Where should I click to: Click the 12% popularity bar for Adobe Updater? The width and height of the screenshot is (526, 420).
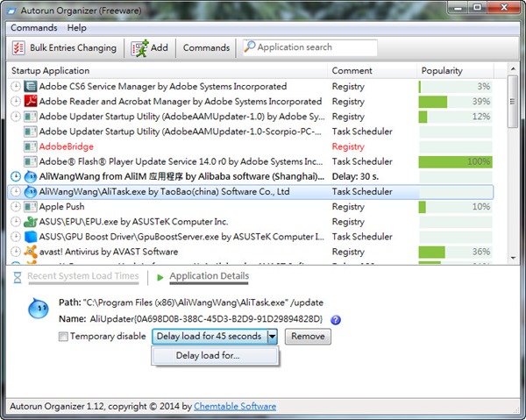pyautogui.click(x=455, y=117)
